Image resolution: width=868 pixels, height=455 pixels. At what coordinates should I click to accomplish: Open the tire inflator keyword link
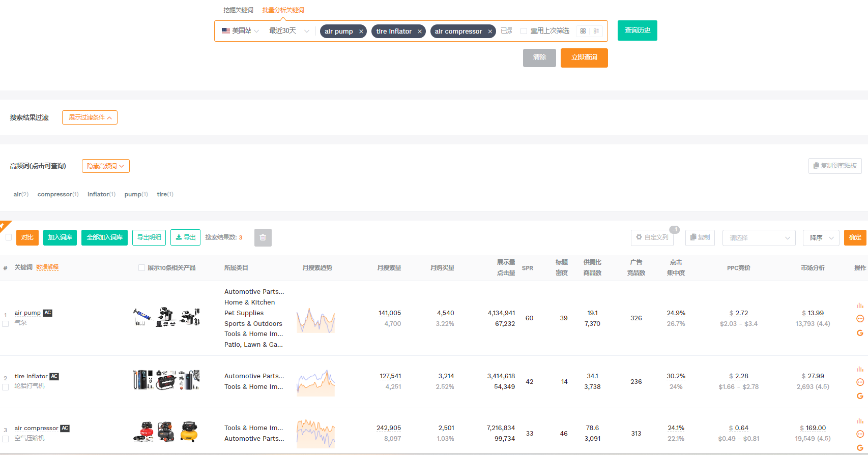(x=31, y=377)
